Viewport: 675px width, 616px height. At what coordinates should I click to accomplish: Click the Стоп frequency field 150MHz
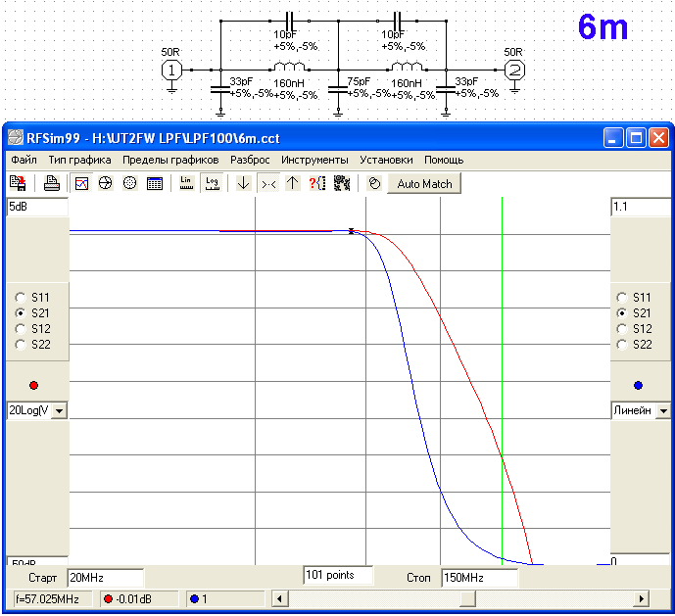[480, 578]
